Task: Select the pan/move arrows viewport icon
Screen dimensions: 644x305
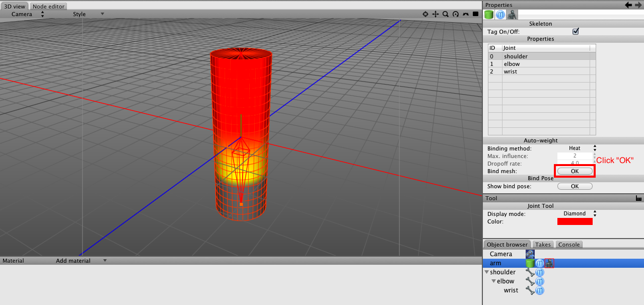Action: tap(436, 14)
